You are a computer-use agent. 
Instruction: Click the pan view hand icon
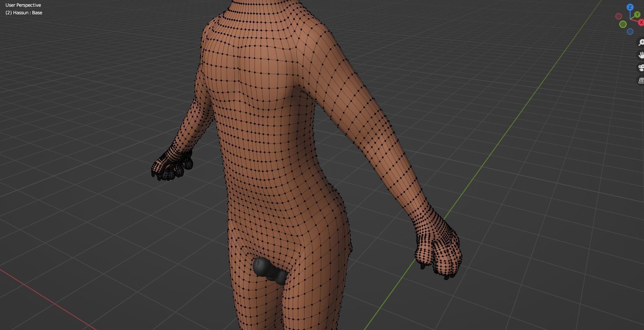641,55
